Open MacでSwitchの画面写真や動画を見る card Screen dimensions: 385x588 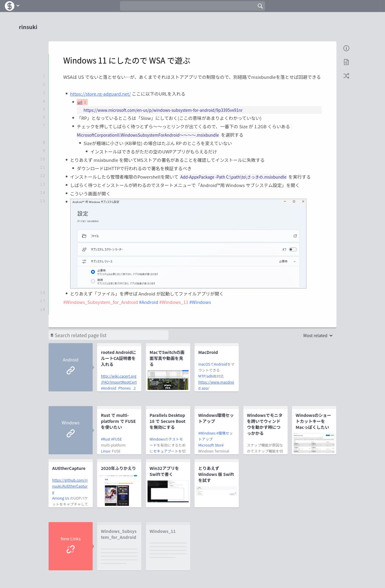pyautogui.click(x=168, y=367)
